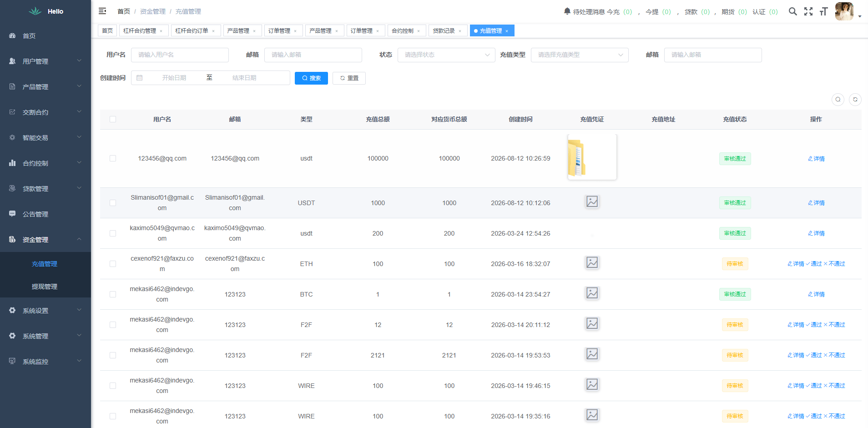Viewport: 868px width, 428px height.
Task: Check the kaximo5049 row checkbox
Action: coord(113,233)
